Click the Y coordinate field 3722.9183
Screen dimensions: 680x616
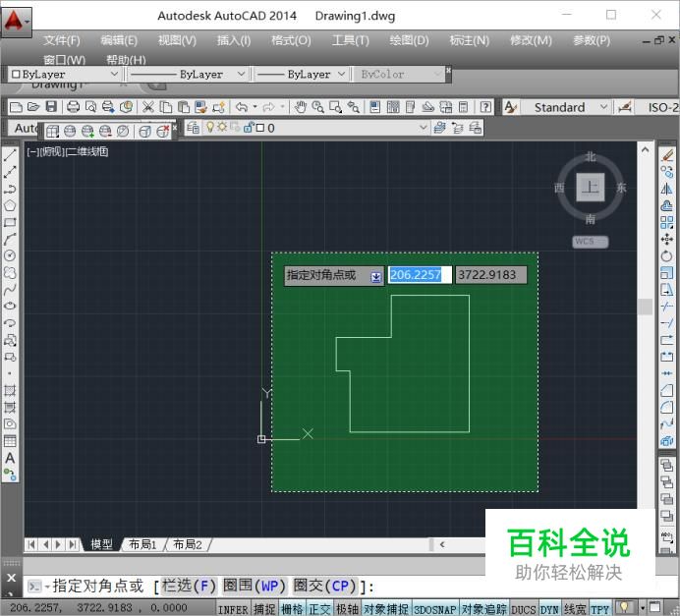coord(491,275)
